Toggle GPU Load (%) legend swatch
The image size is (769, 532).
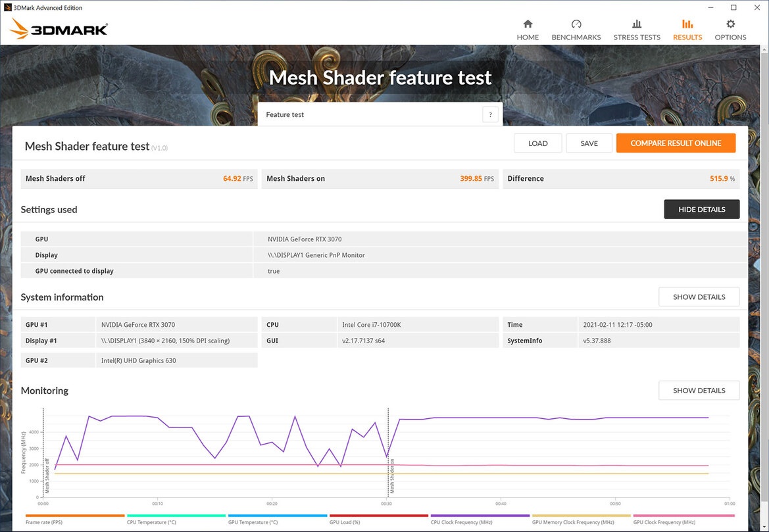tap(379, 516)
